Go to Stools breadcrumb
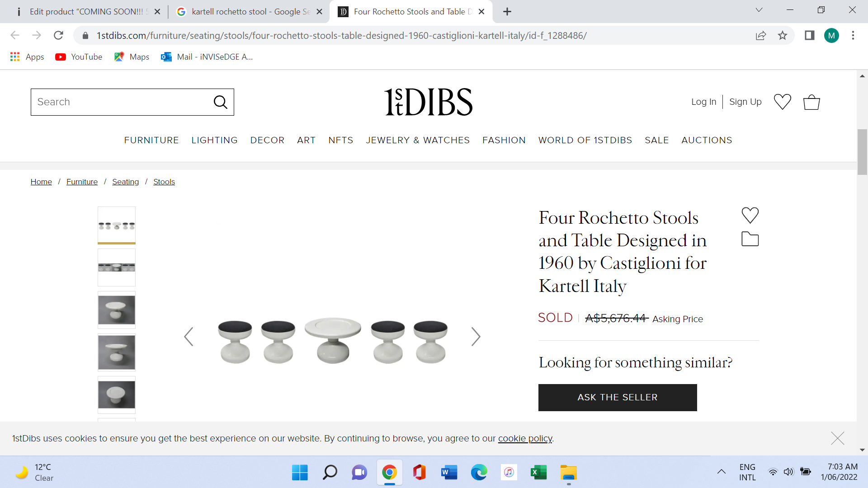 pyautogui.click(x=164, y=182)
